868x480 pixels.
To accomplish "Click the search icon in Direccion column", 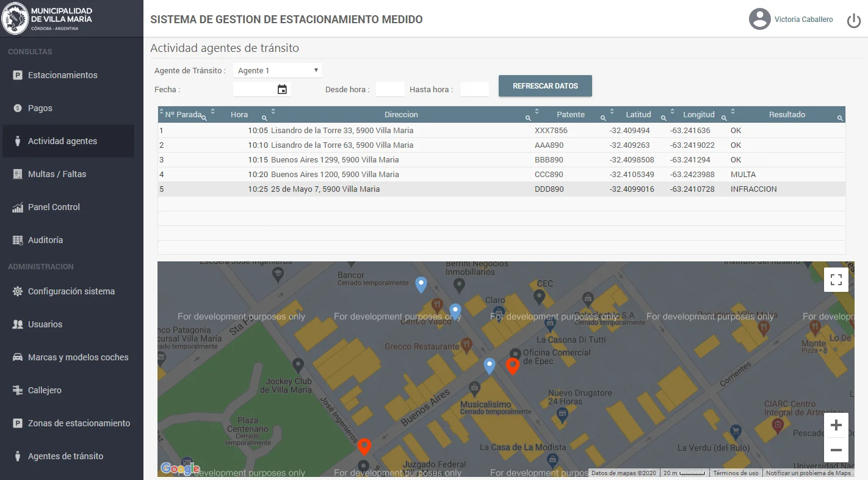I will pos(528,118).
